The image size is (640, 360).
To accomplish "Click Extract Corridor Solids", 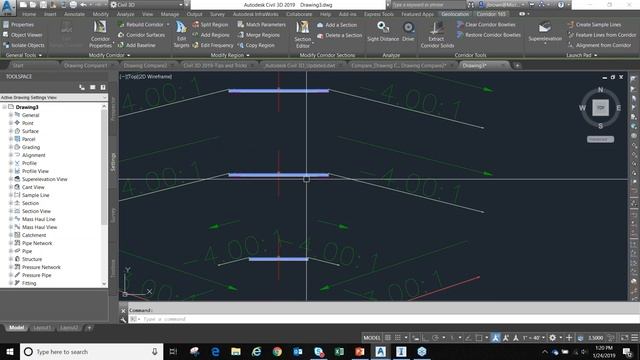I will (x=437, y=34).
